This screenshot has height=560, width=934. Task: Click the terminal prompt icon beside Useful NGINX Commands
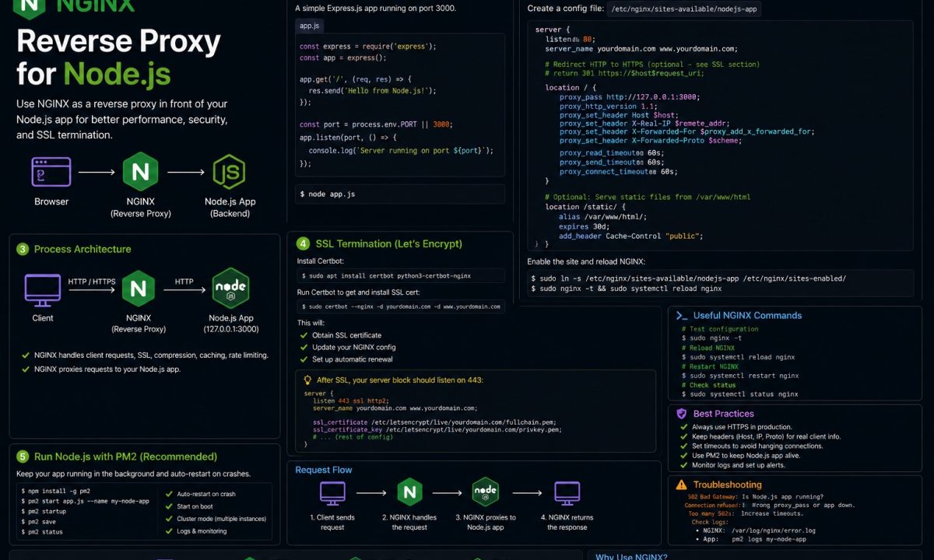coord(681,315)
